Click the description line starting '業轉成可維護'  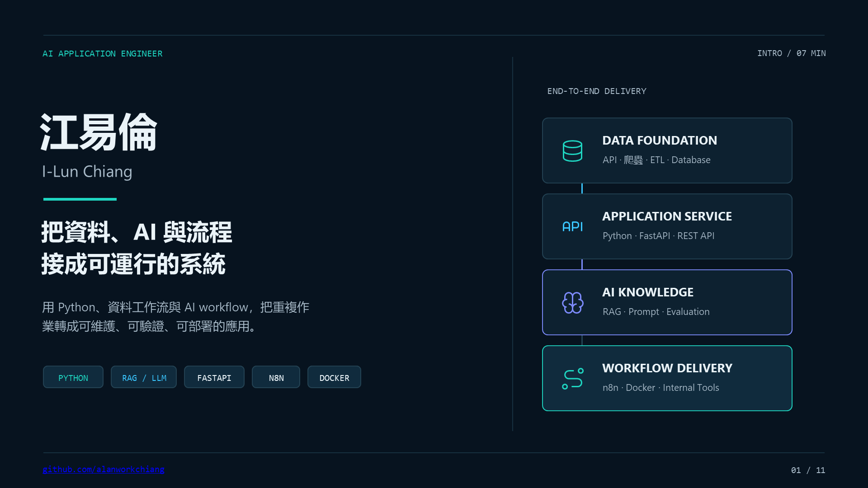(151, 326)
